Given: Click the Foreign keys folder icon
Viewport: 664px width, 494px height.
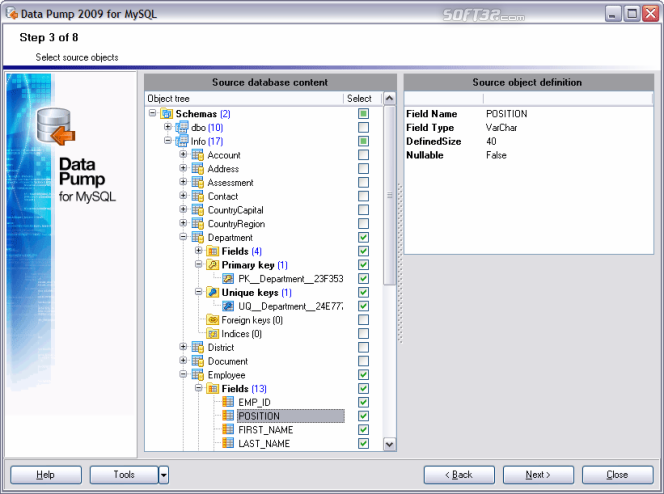Looking at the screenshot, I should point(213,320).
